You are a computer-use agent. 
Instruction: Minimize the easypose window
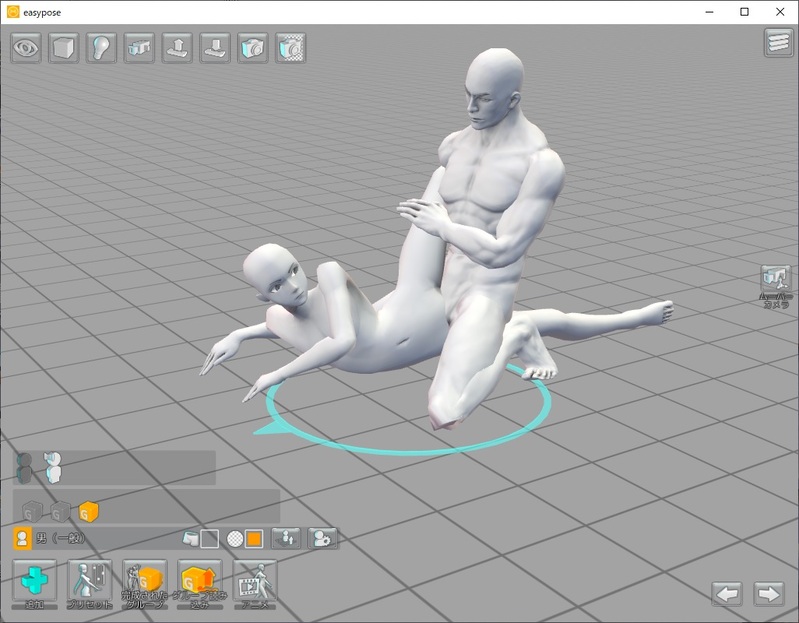(x=709, y=12)
